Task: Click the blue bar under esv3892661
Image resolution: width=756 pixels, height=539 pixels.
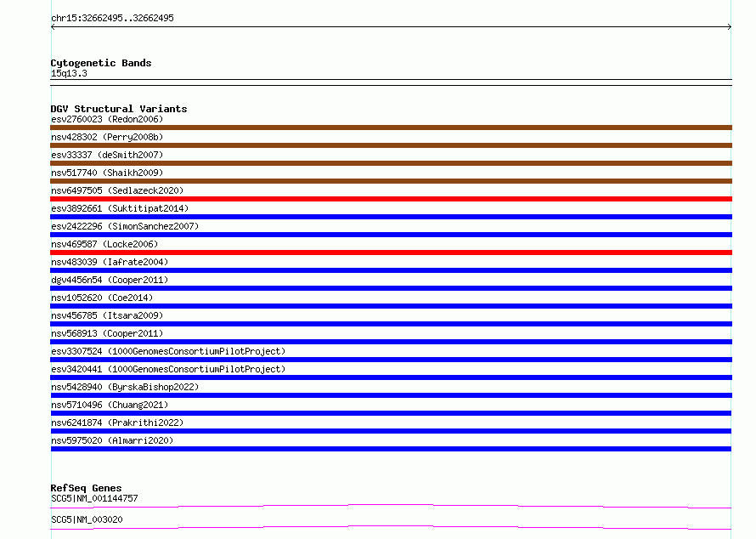Action: click(x=391, y=217)
